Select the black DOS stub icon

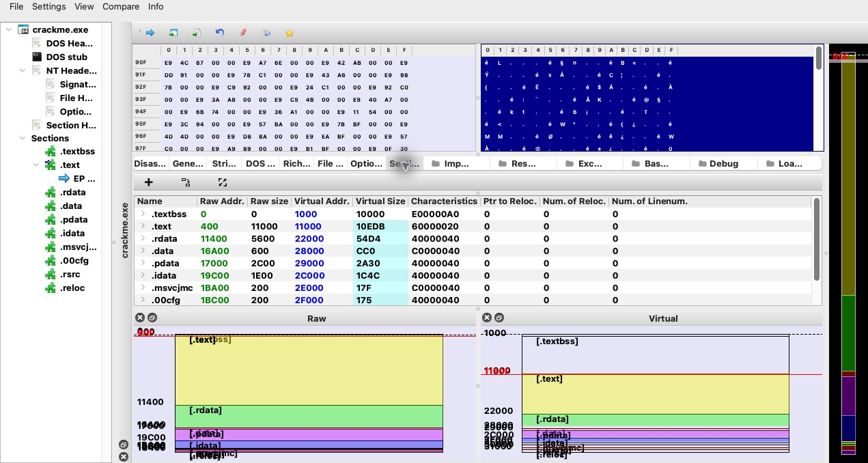(x=38, y=57)
